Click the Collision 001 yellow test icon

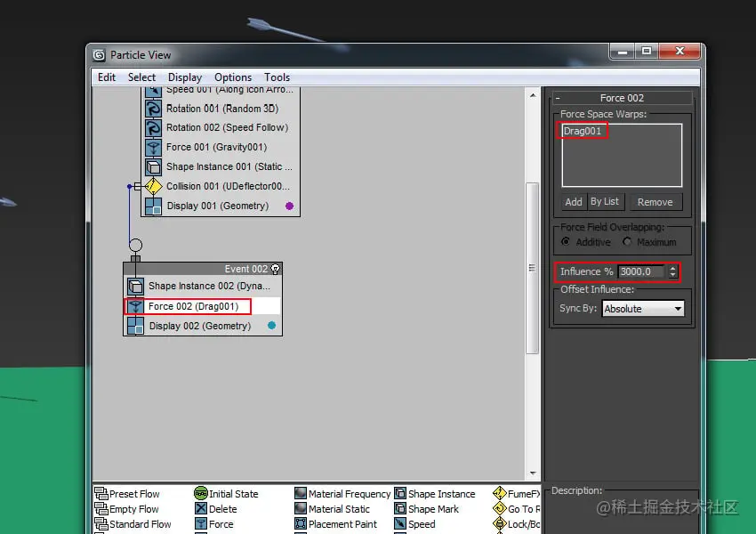click(153, 186)
